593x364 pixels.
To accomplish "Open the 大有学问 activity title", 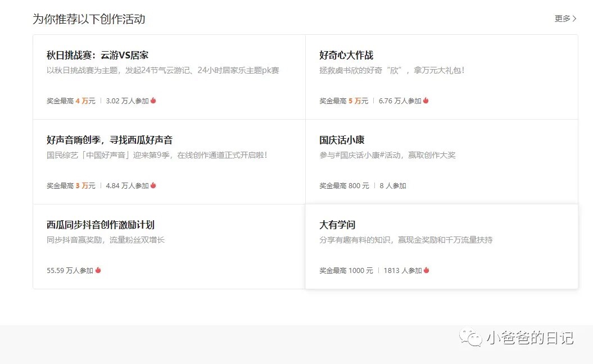I will click(x=337, y=225).
